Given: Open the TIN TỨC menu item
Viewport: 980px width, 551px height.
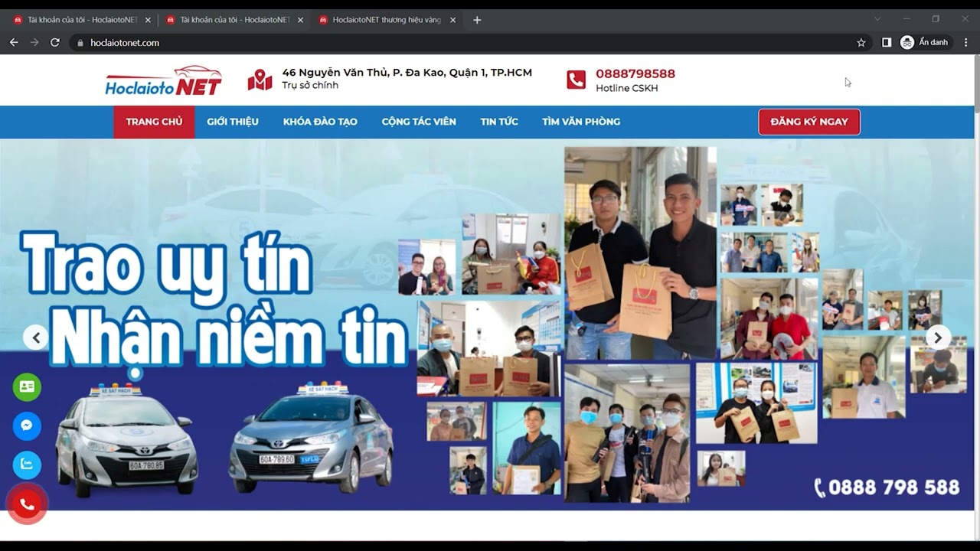Looking at the screenshot, I should pos(498,121).
